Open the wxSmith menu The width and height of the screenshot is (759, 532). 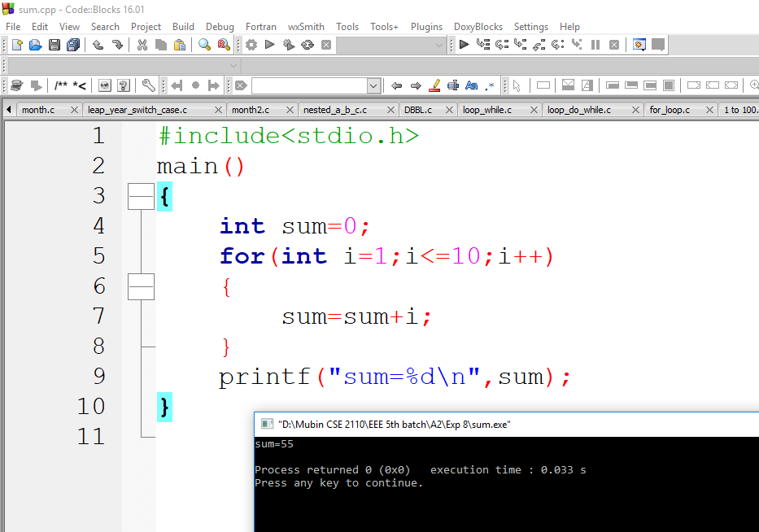(x=306, y=26)
